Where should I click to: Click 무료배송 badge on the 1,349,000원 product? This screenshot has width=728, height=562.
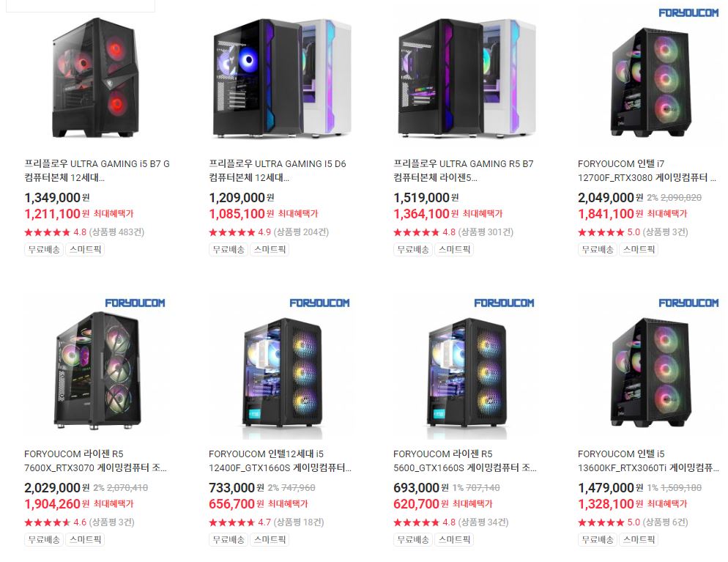point(44,249)
